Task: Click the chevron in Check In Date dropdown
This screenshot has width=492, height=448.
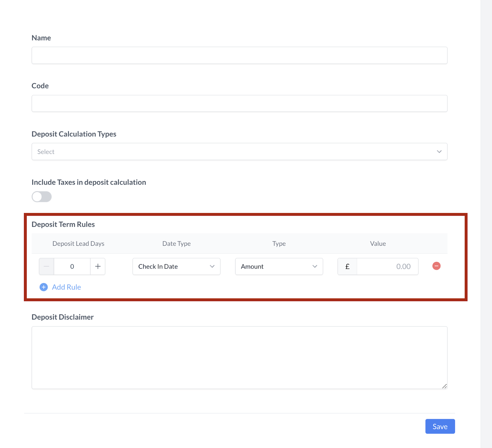Action: pyautogui.click(x=212, y=266)
